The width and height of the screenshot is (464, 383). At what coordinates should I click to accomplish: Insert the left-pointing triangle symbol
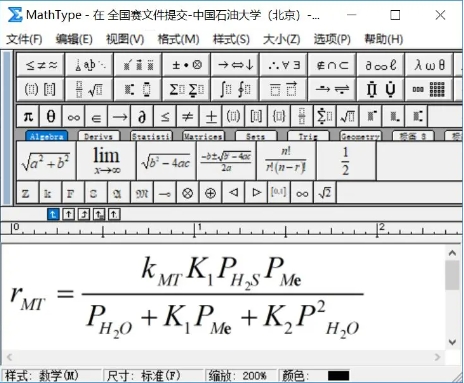[233, 193]
